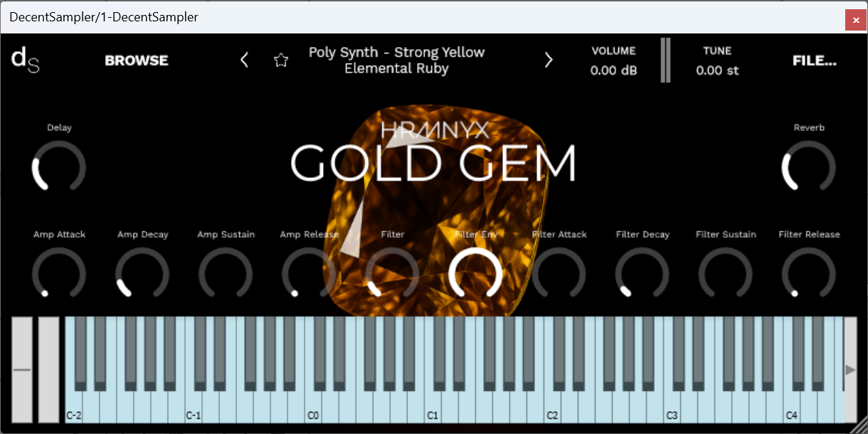Click the Filter cutoff knob
The width and height of the screenshot is (868, 434).
[x=392, y=275]
